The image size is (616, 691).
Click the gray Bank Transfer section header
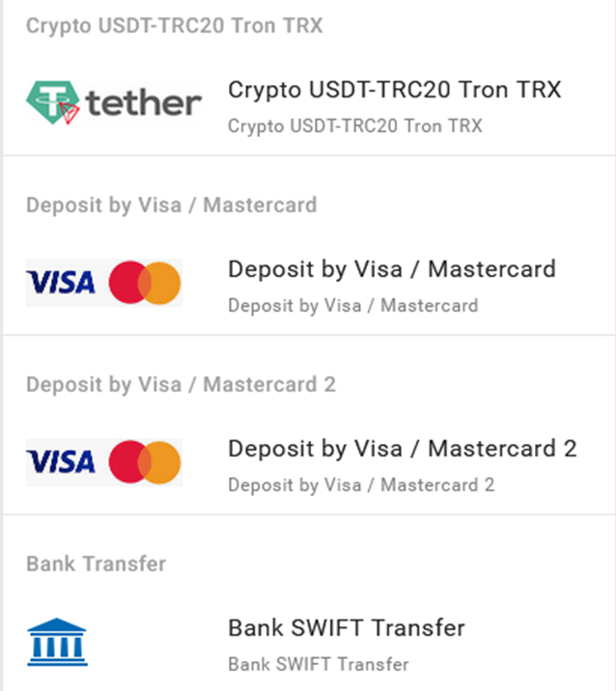tap(96, 564)
